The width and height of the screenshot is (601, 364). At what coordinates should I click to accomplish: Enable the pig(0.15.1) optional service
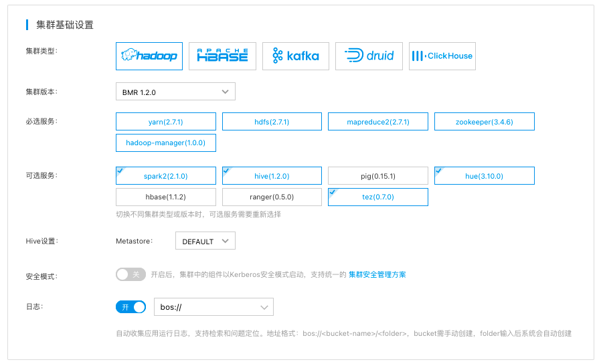click(x=378, y=176)
